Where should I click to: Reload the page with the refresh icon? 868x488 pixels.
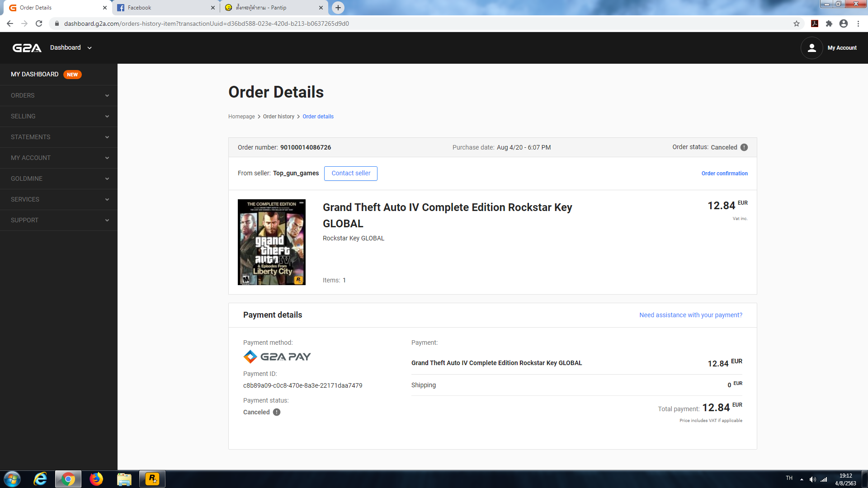(x=39, y=23)
